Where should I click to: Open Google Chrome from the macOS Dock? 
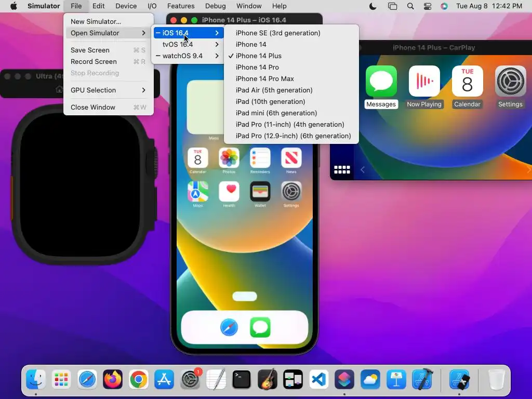(x=138, y=379)
